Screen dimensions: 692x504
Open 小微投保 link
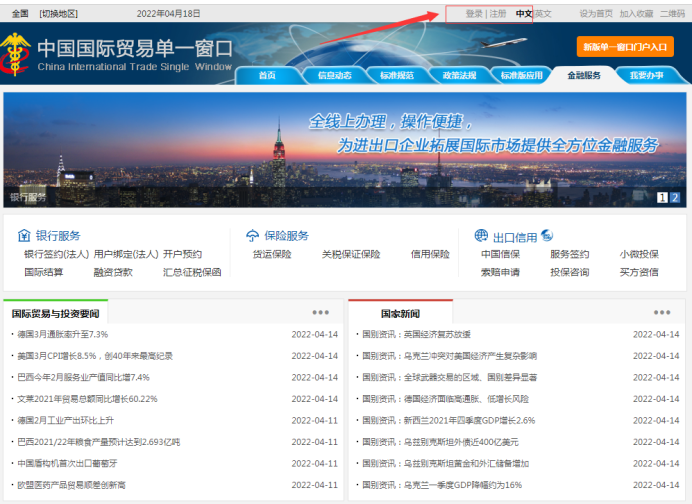pyautogui.click(x=639, y=254)
